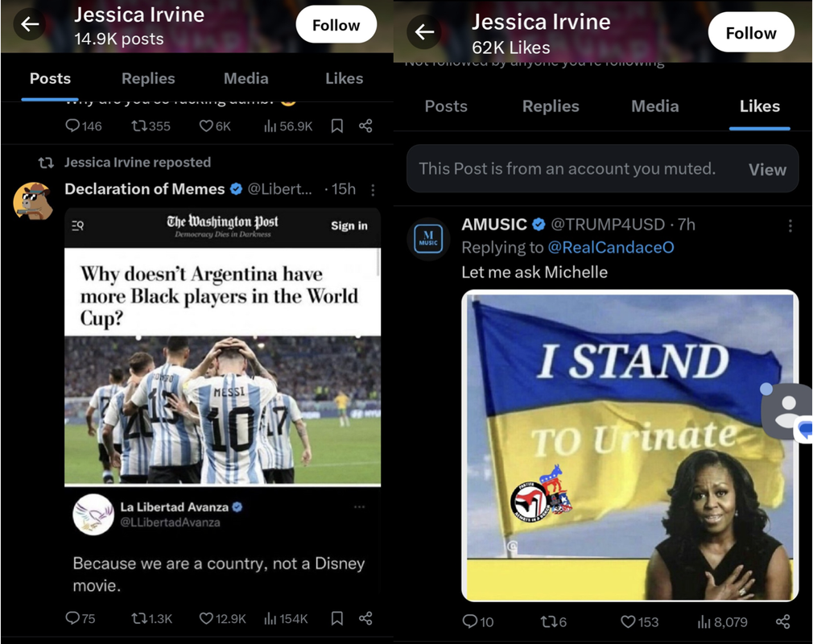
Task: View analytics showing 8,079 views
Action: tap(722, 621)
